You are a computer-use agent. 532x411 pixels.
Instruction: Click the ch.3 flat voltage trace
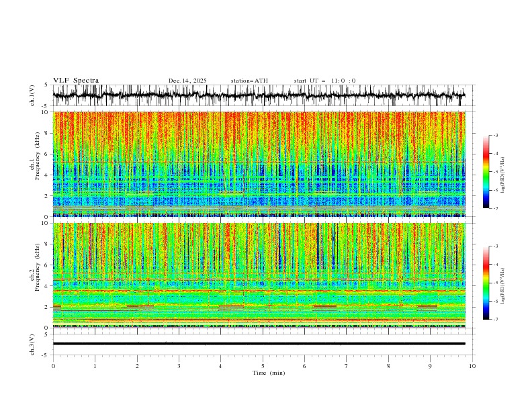[259, 344]
